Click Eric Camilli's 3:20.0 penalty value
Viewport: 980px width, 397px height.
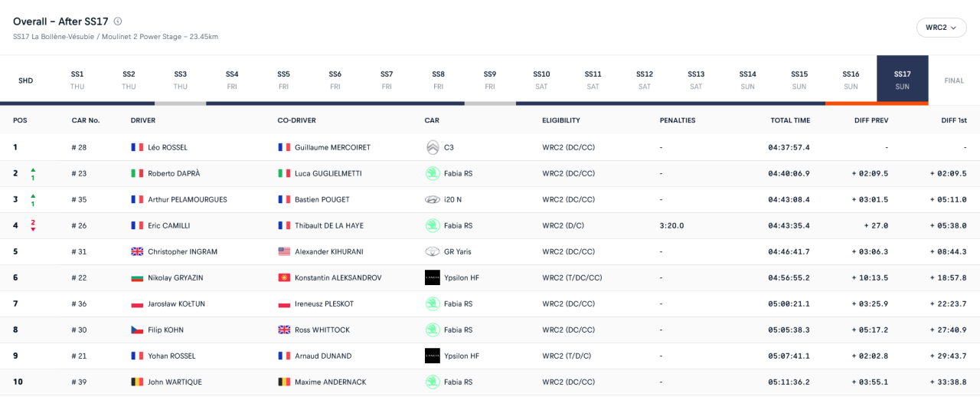click(671, 225)
